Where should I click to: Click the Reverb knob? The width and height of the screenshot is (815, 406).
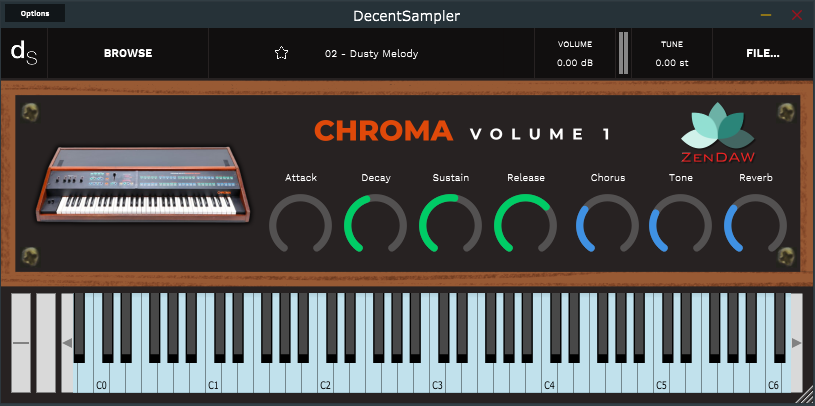pyautogui.click(x=756, y=225)
